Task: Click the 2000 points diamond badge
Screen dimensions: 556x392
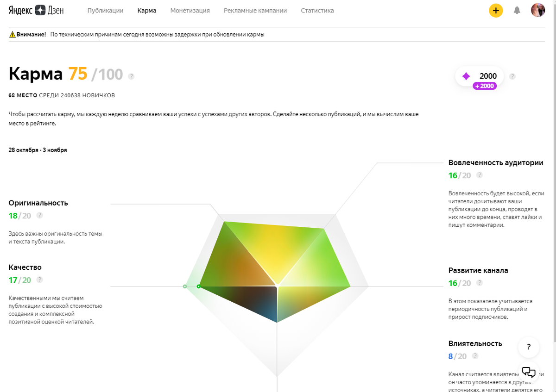Action: [x=479, y=76]
